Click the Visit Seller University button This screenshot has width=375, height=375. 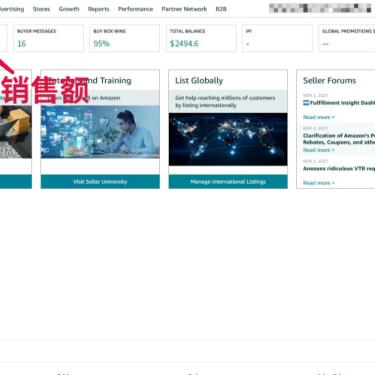pyautogui.click(x=100, y=182)
